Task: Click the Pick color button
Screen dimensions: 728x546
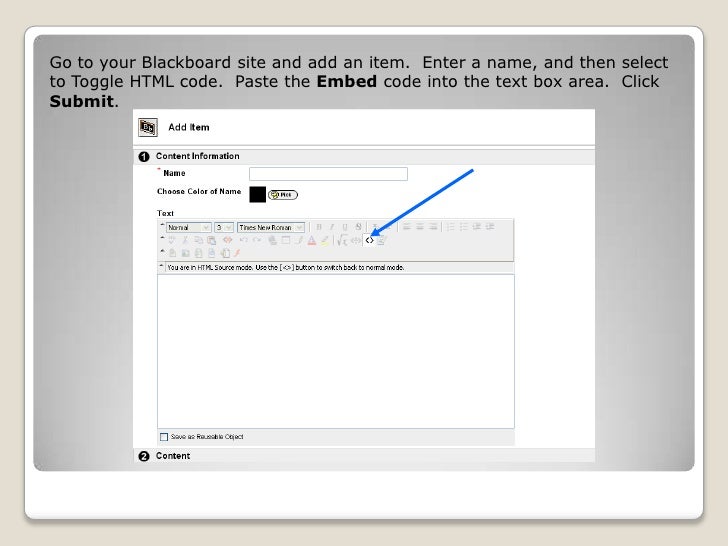Action: point(283,195)
